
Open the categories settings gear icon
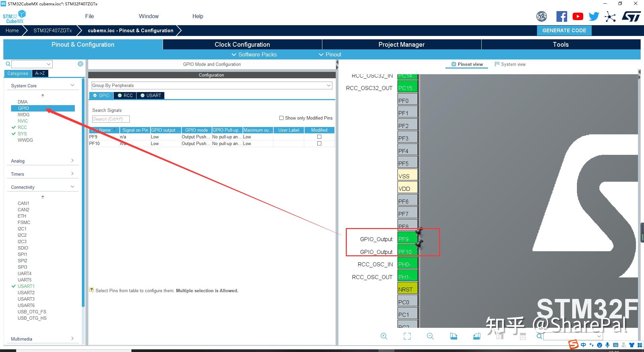pyautogui.click(x=80, y=64)
